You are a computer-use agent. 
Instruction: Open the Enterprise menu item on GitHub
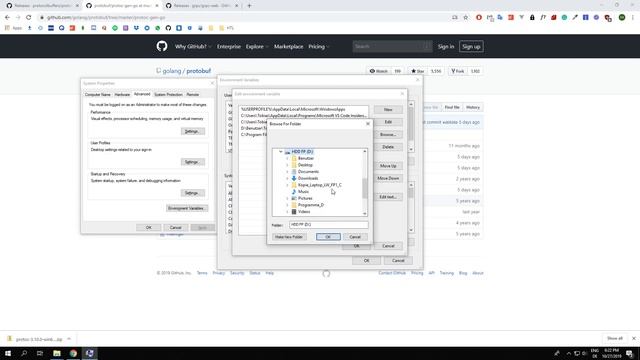coord(229,47)
